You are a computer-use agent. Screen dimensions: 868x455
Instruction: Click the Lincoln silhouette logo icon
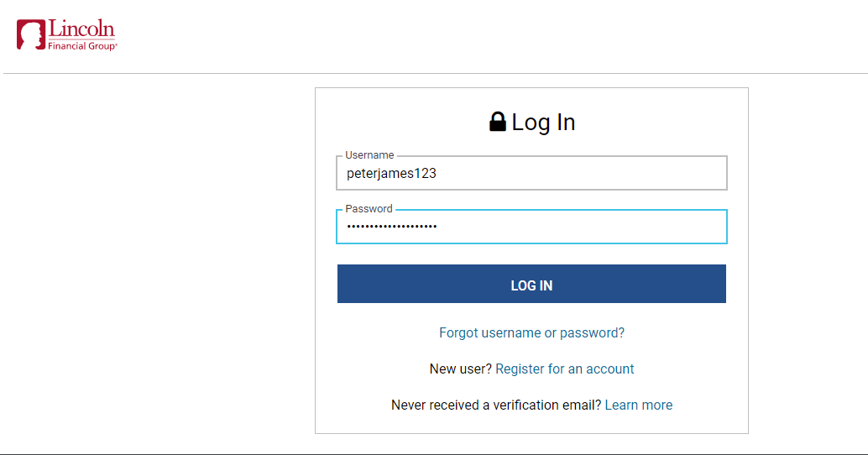(31, 35)
